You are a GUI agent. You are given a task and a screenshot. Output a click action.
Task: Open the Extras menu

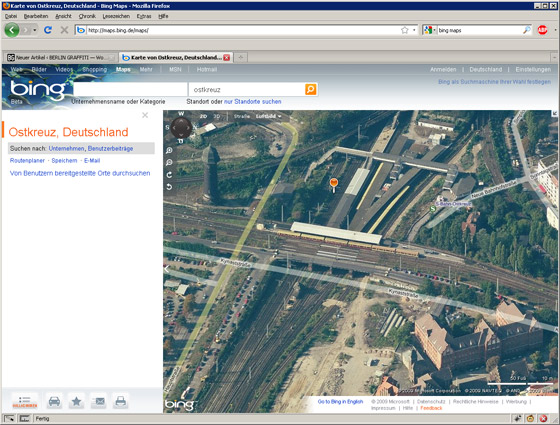click(x=144, y=16)
